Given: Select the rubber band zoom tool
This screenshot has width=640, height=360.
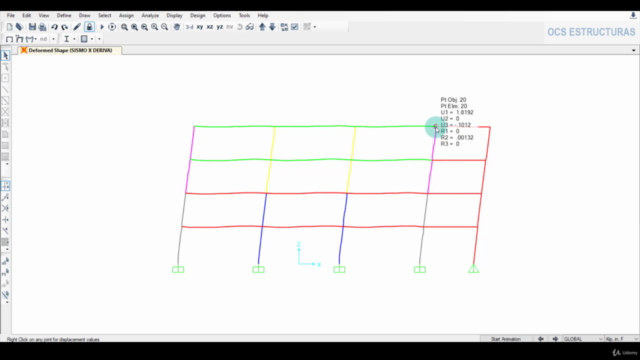Looking at the screenshot, I should point(124,27).
